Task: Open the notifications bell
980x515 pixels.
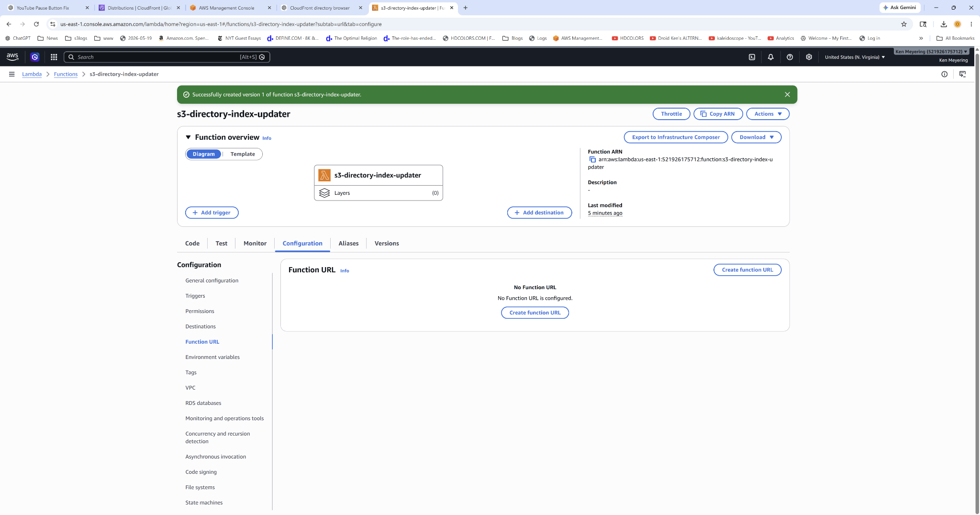Action: pos(770,57)
